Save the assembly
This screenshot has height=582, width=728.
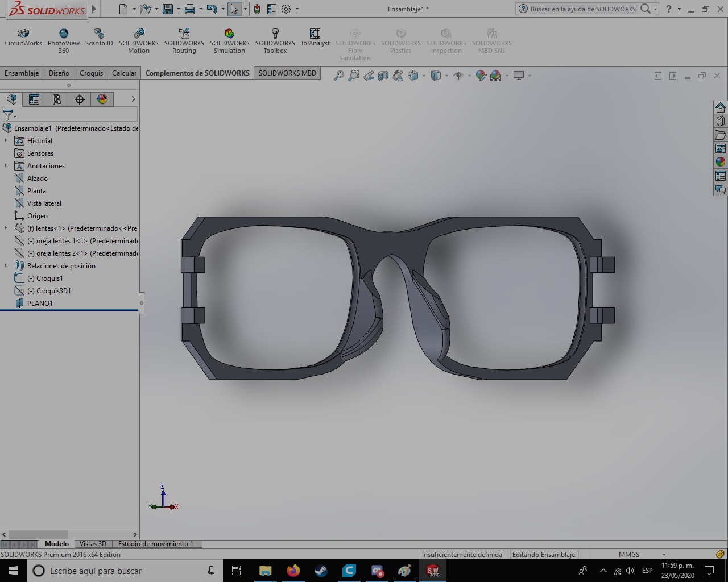coord(168,9)
